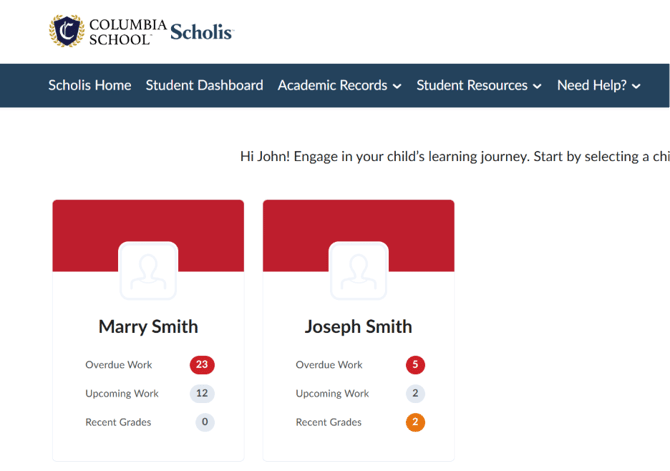Viewport: 670px width, 471px height.
Task: Select Joseph Smith's profile avatar icon
Action: (359, 271)
